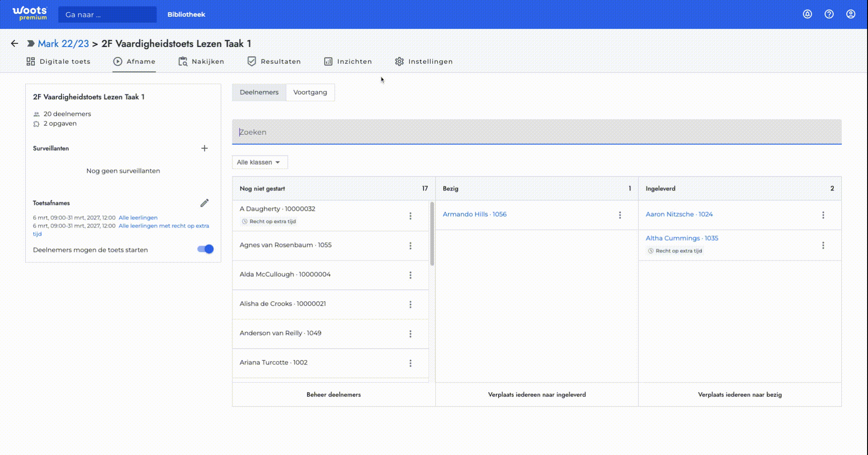
Task: Click Alle leerlingen met recht op extra tijd
Action: tap(121, 230)
